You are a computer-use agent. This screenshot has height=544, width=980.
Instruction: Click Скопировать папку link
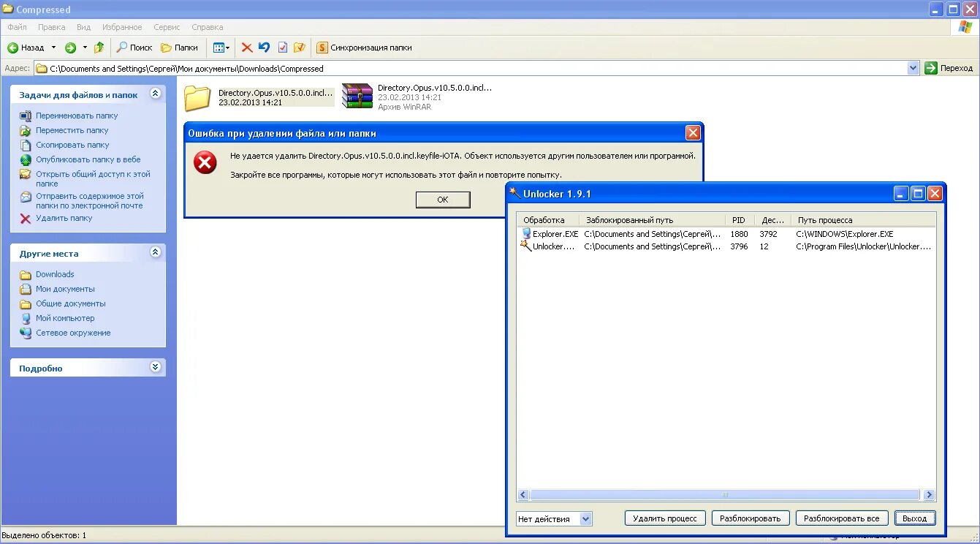tap(72, 145)
